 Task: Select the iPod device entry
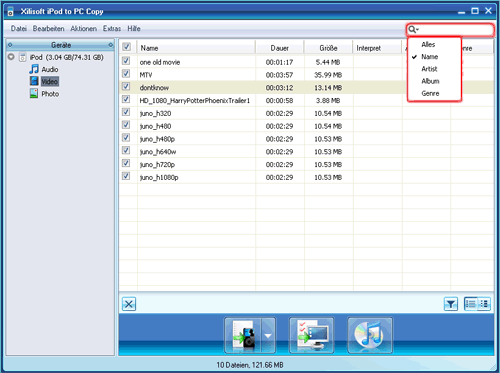pos(66,57)
